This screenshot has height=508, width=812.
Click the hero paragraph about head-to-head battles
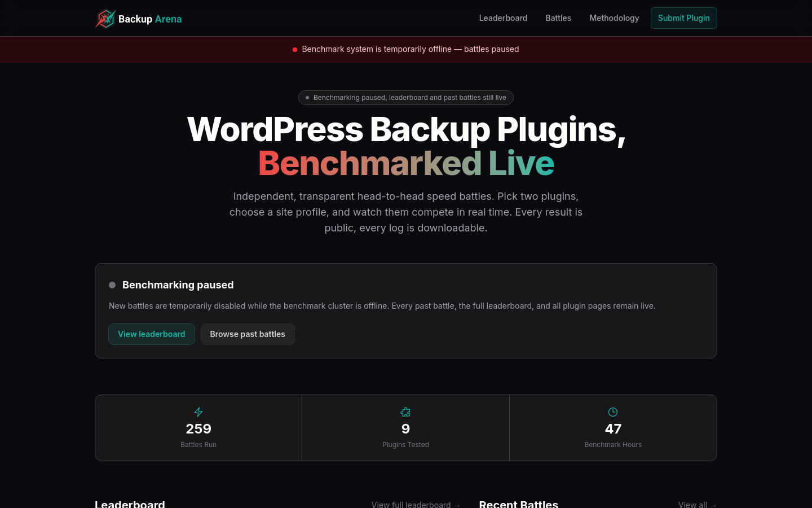pos(406,212)
